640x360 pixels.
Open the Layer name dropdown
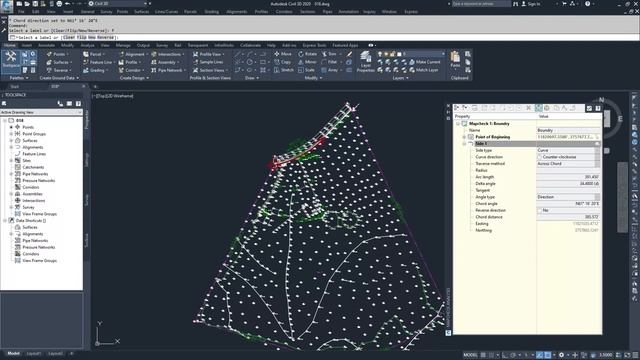443,54
